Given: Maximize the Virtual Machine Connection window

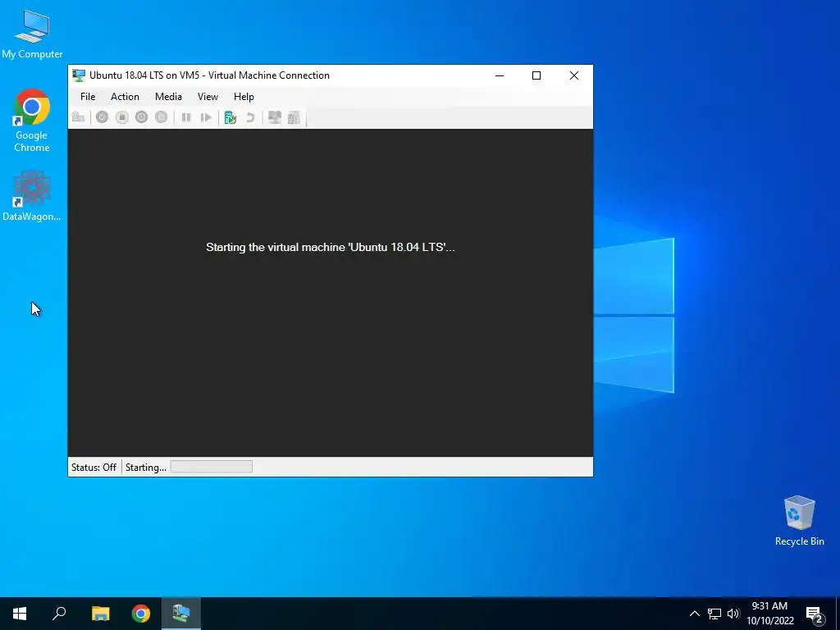Looking at the screenshot, I should [x=536, y=75].
